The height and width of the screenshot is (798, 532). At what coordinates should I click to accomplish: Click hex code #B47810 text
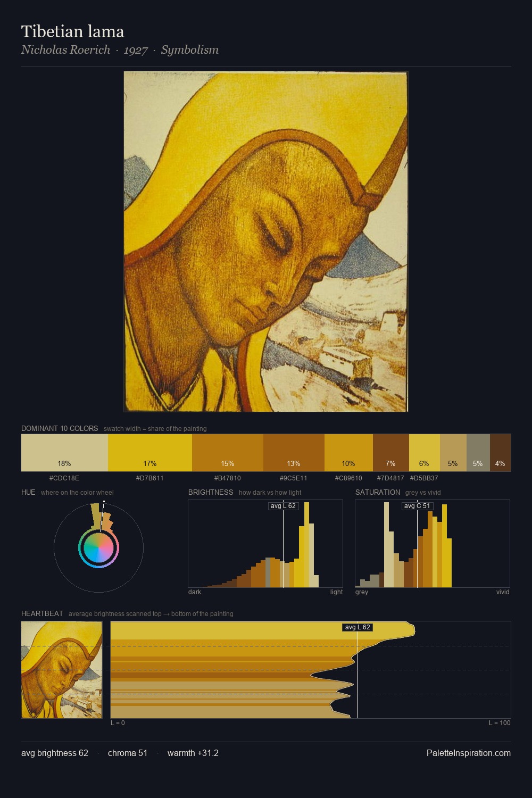pos(228,478)
